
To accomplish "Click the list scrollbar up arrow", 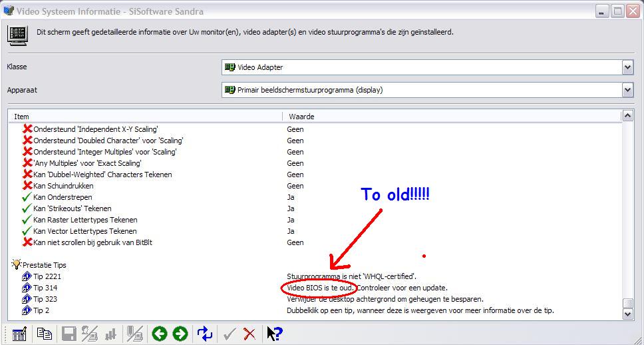I will click(627, 116).
